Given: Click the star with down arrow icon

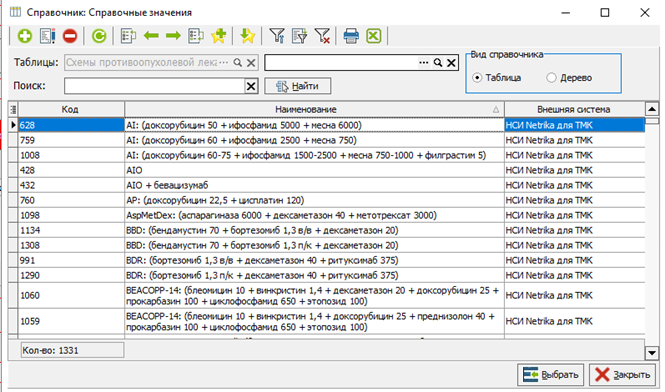Looking at the screenshot, I should tap(247, 36).
